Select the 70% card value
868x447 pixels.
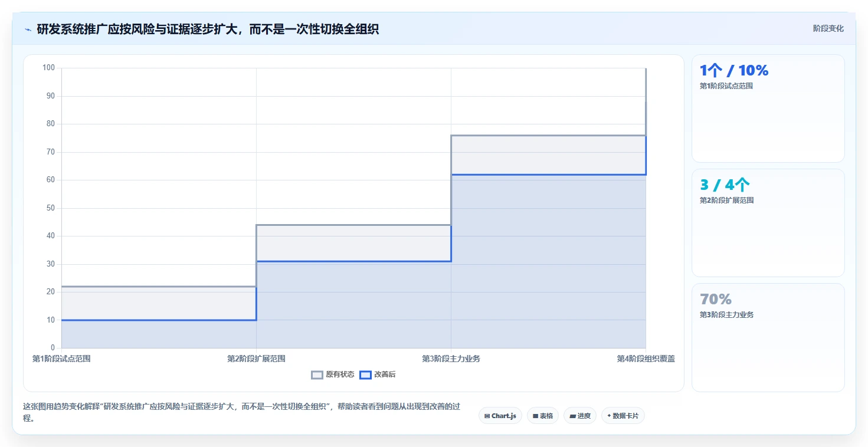[x=716, y=299]
